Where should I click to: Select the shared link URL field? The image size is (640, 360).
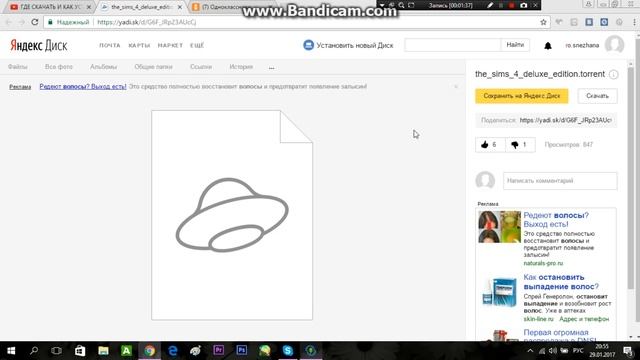(565, 120)
